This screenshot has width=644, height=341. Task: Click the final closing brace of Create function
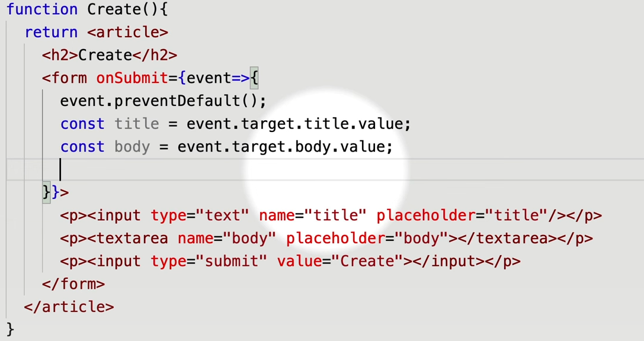click(10, 330)
